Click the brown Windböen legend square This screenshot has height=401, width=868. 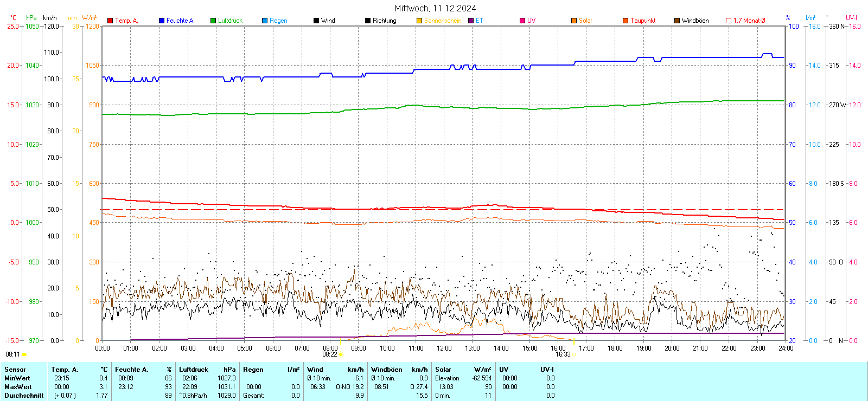677,21
